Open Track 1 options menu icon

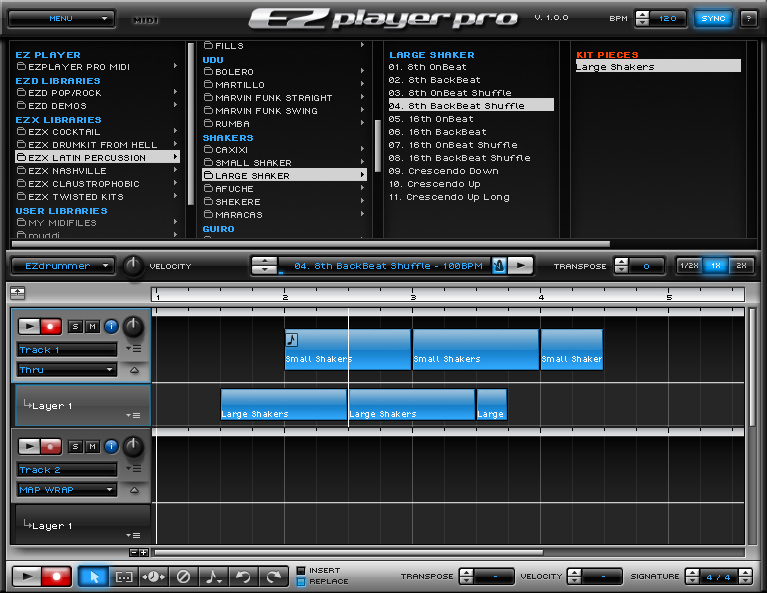[x=134, y=348]
